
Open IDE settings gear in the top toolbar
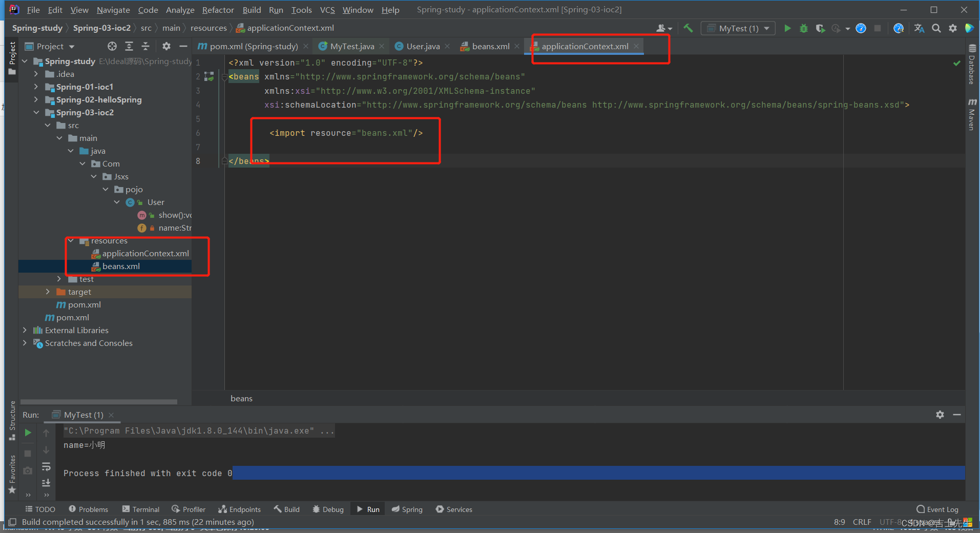[x=953, y=28]
